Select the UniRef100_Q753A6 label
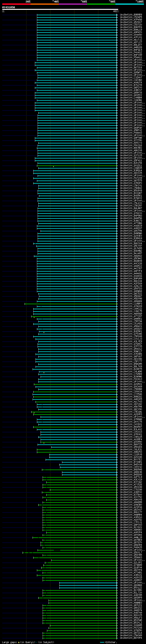The image size is (146, 644). [131, 334]
